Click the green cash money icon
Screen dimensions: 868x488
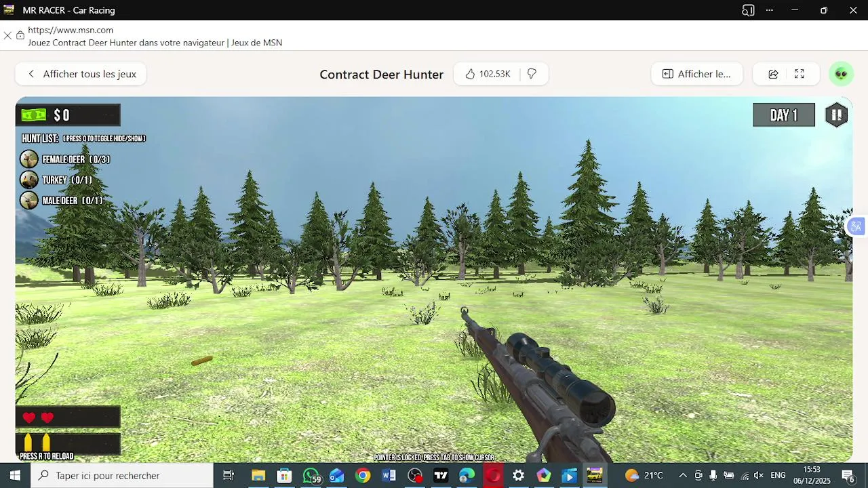[x=33, y=115]
